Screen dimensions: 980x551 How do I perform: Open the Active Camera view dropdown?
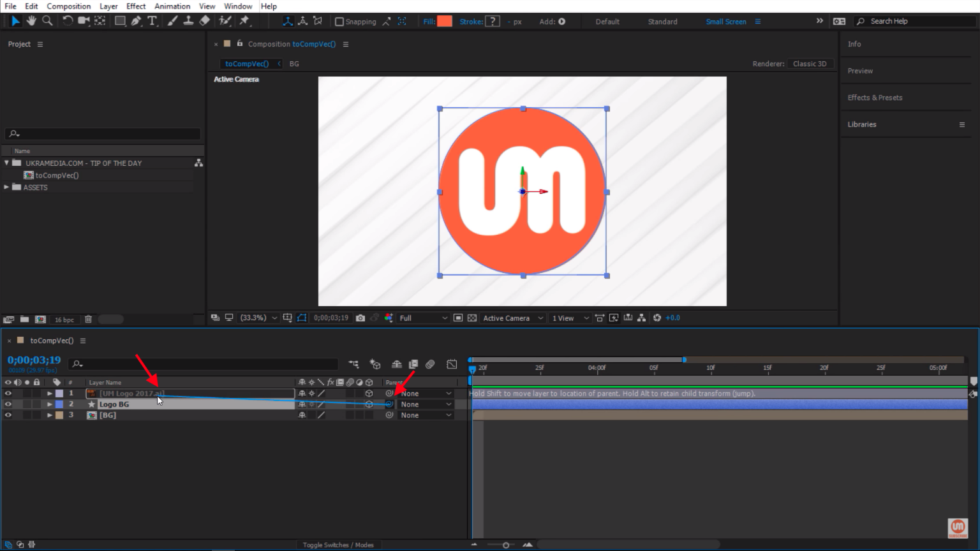point(513,318)
